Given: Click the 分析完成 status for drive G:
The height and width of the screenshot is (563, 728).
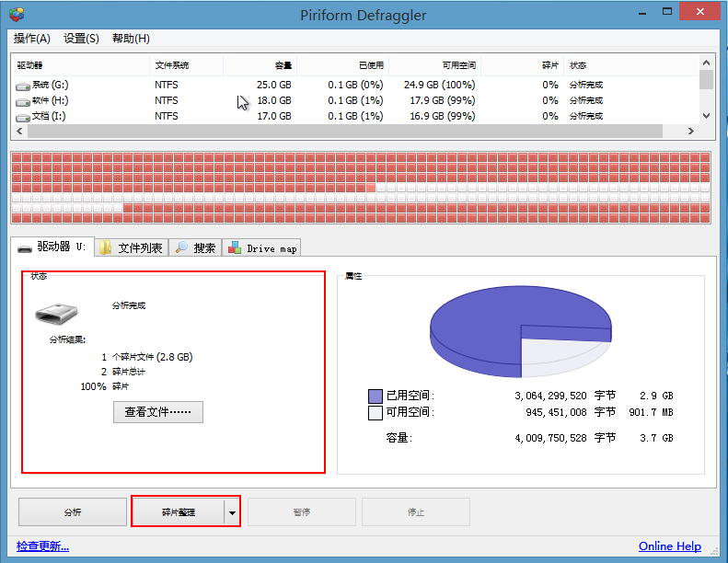Looking at the screenshot, I should pyautogui.click(x=586, y=85).
